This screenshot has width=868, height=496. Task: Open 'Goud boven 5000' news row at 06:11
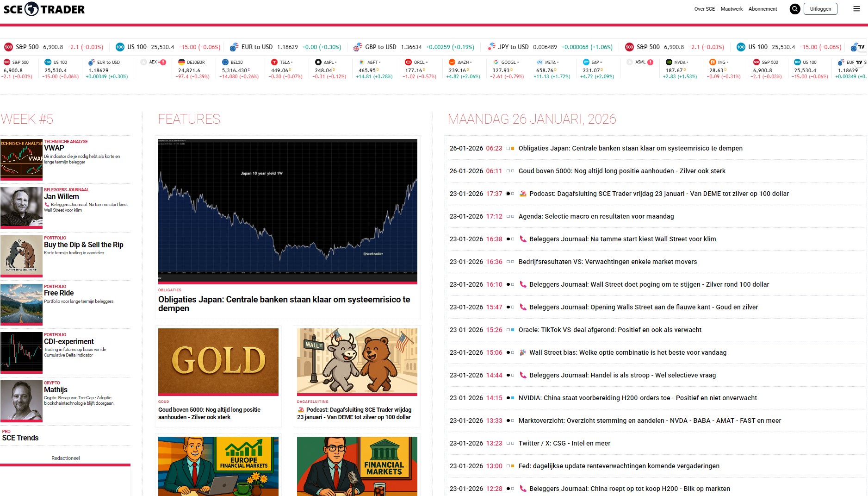(x=622, y=171)
